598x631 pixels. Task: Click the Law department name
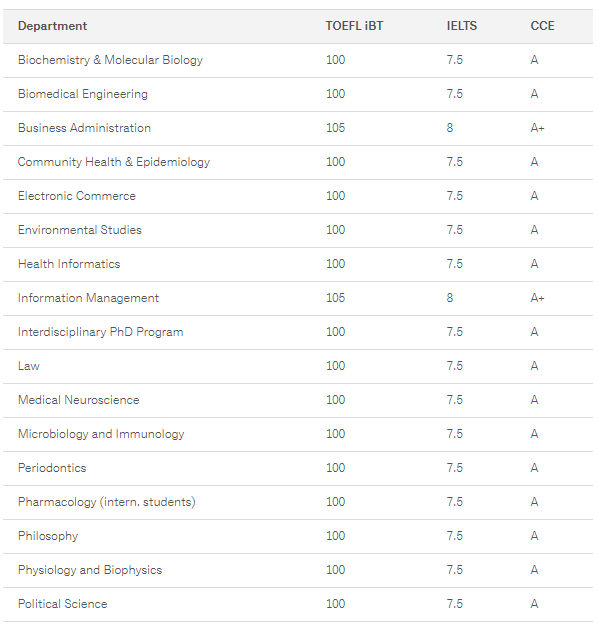click(29, 366)
